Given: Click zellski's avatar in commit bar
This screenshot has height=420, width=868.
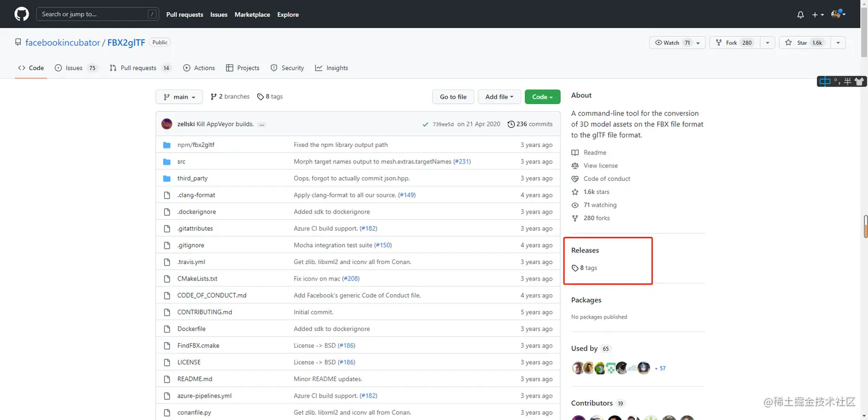Looking at the screenshot, I should pyautogui.click(x=167, y=124).
